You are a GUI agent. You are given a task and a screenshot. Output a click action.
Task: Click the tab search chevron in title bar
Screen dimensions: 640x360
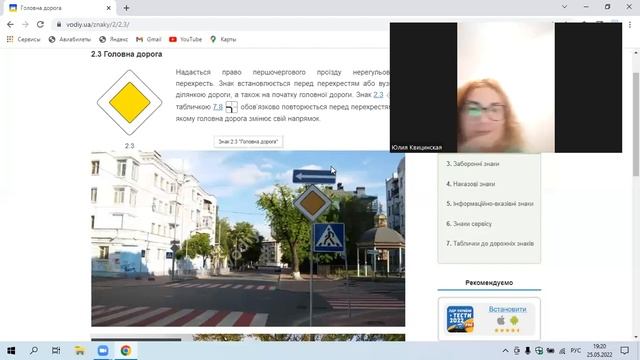pos(564,7)
